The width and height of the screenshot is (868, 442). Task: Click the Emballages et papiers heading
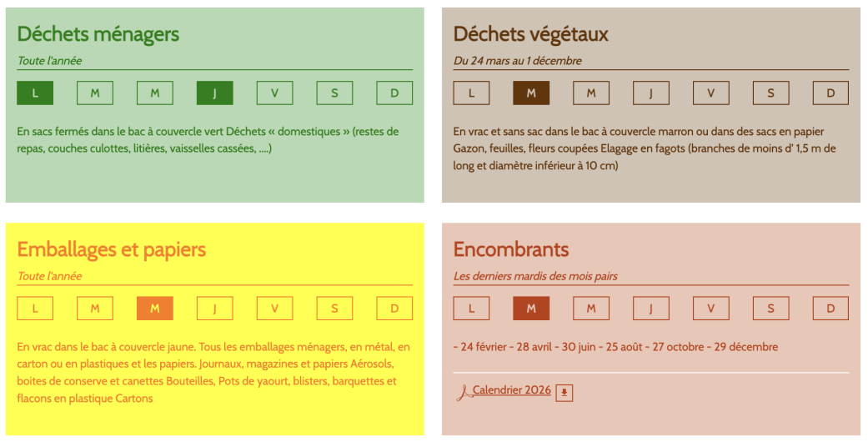[111, 249]
